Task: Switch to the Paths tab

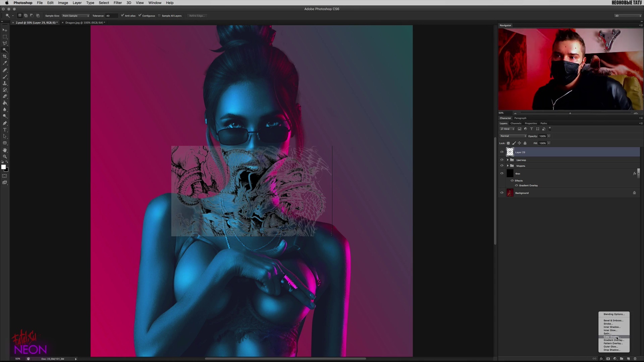Action: (544, 123)
